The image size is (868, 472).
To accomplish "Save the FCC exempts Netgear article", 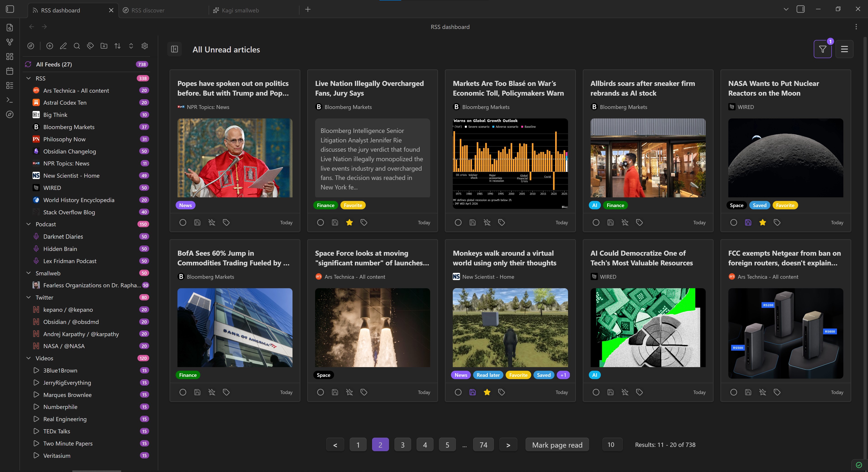I will point(748,392).
